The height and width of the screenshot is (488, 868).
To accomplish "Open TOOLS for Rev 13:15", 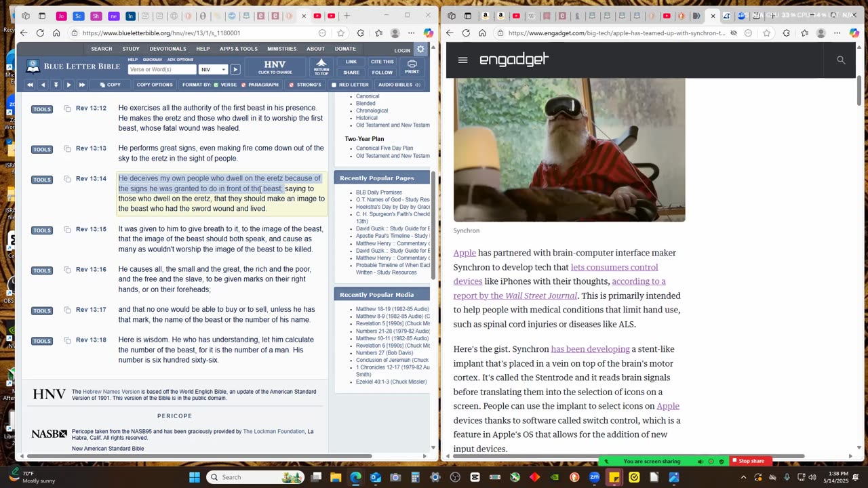I will (42, 230).
